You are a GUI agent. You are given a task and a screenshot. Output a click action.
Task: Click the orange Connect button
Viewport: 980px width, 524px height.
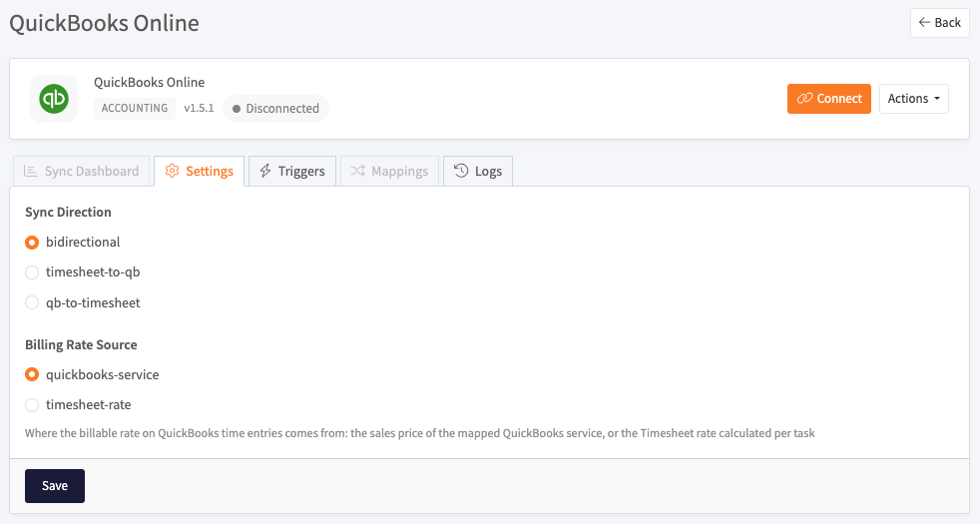point(828,98)
